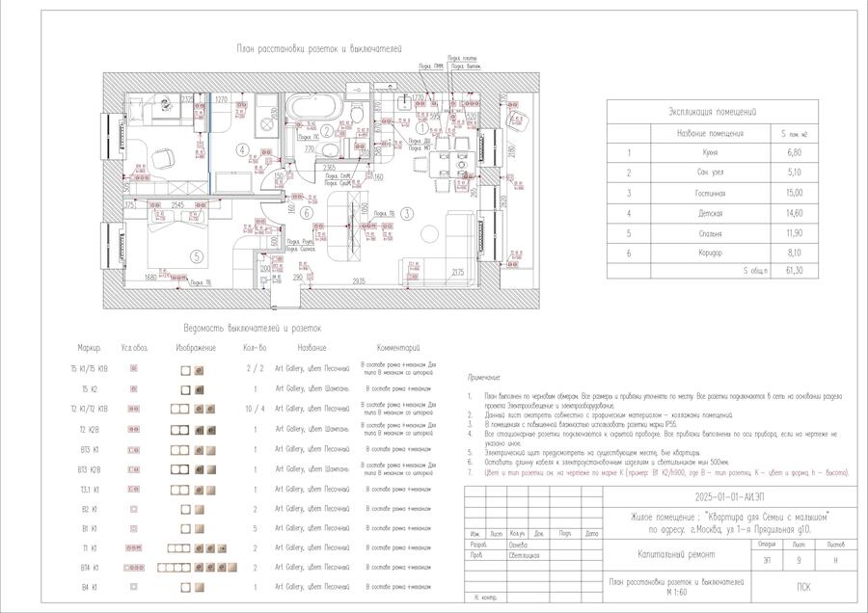Image resolution: width=868 pixels, height=613 pixels.
Task: Click the 'Подкл. ТВ' label in living room
Action: click(384, 214)
